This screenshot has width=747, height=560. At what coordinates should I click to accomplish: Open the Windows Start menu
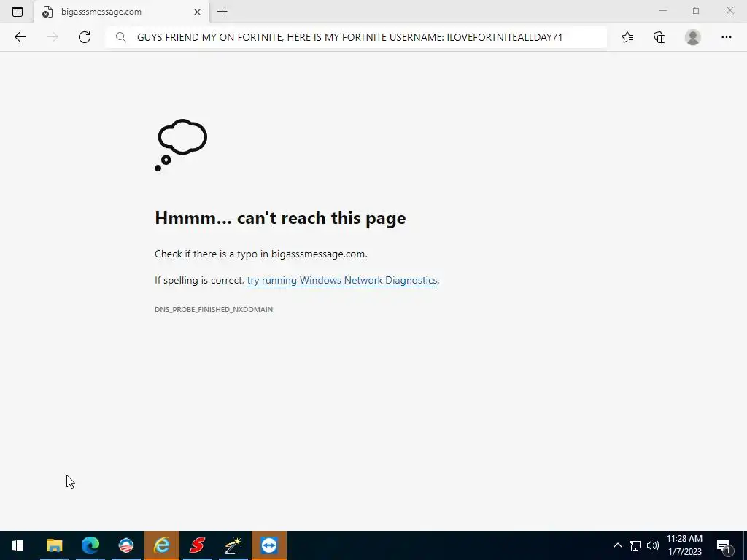tap(18, 545)
